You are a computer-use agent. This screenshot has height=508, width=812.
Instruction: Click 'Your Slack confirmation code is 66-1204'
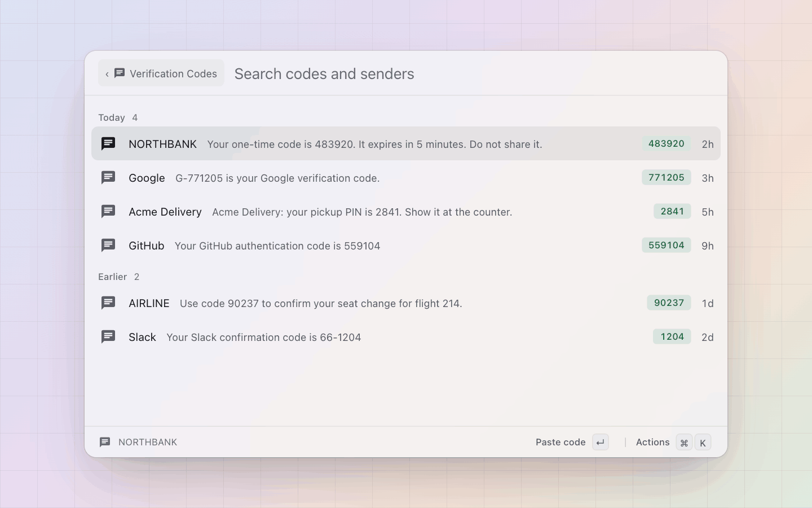(263, 337)
